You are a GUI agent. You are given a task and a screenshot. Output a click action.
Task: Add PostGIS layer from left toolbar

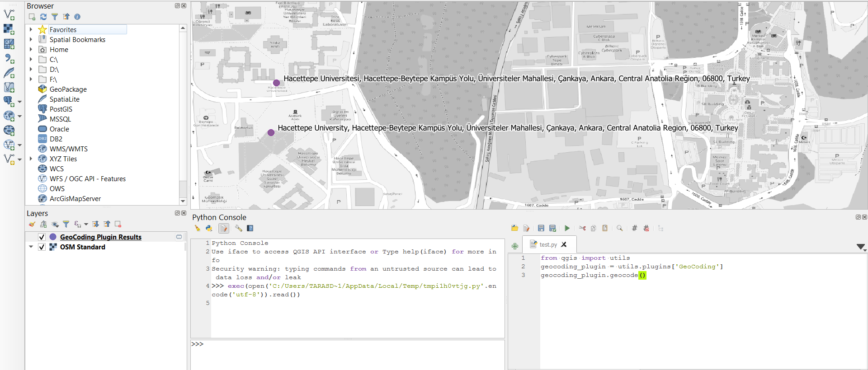9,101
